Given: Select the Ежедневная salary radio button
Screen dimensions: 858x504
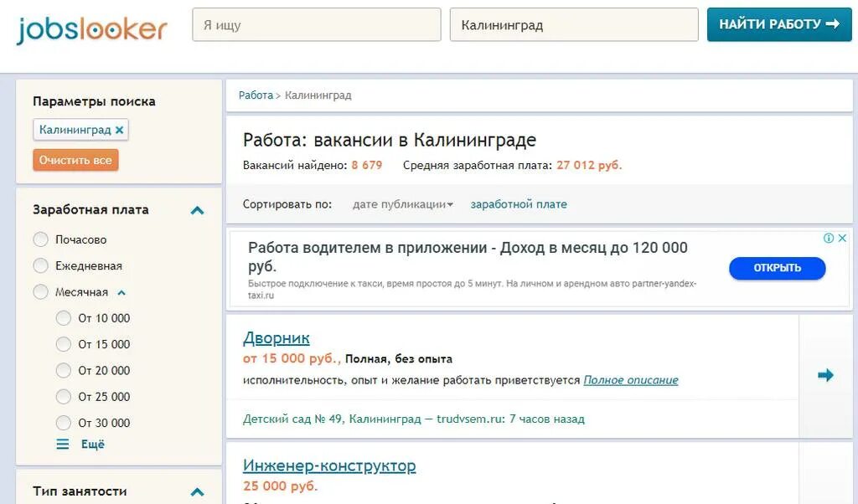Looking at the screenshot, I should [x=40, y=265].
